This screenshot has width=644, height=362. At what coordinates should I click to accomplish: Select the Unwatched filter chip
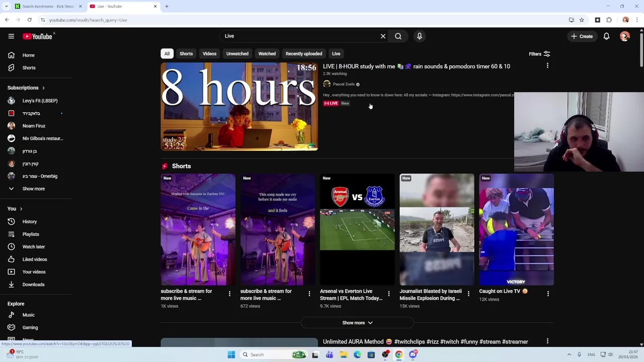pyautogui.click(x=237, y=54)
